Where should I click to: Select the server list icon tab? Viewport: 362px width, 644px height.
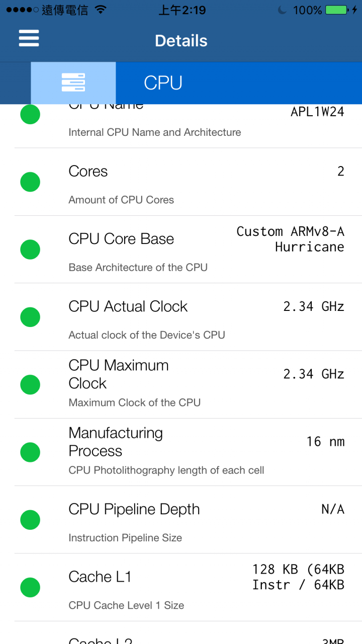click(73, 83)
